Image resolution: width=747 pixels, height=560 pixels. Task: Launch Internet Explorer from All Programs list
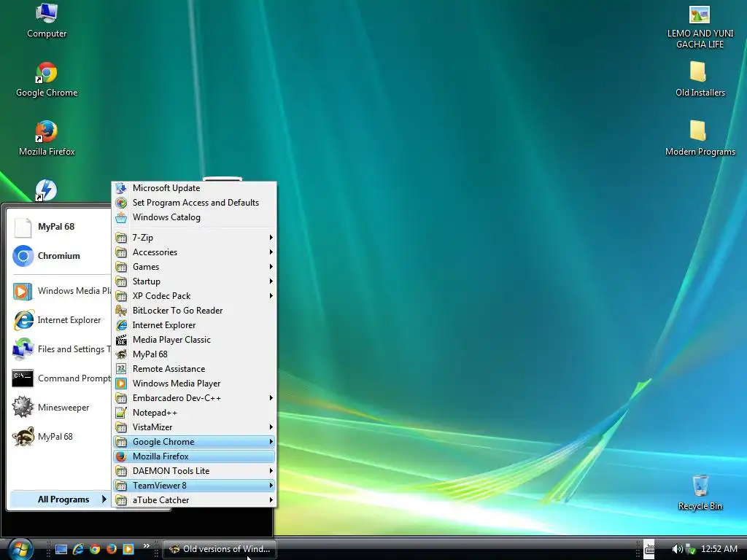coord(194,325)
